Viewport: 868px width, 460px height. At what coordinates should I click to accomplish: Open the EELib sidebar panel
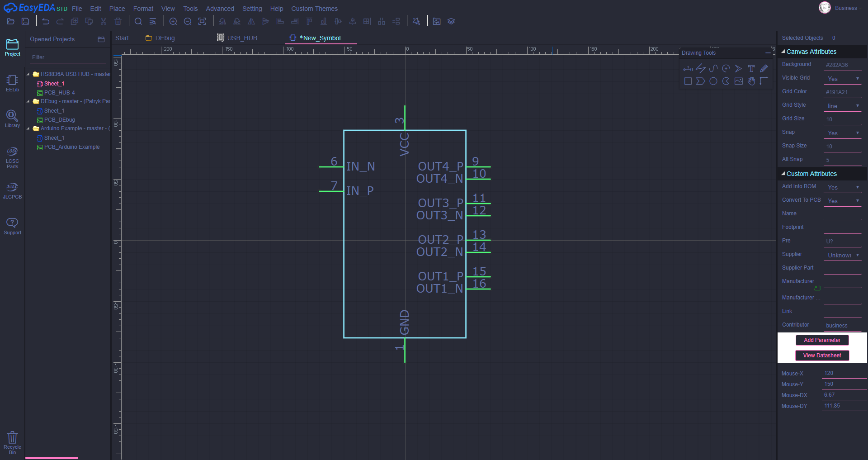pos(12,83)
